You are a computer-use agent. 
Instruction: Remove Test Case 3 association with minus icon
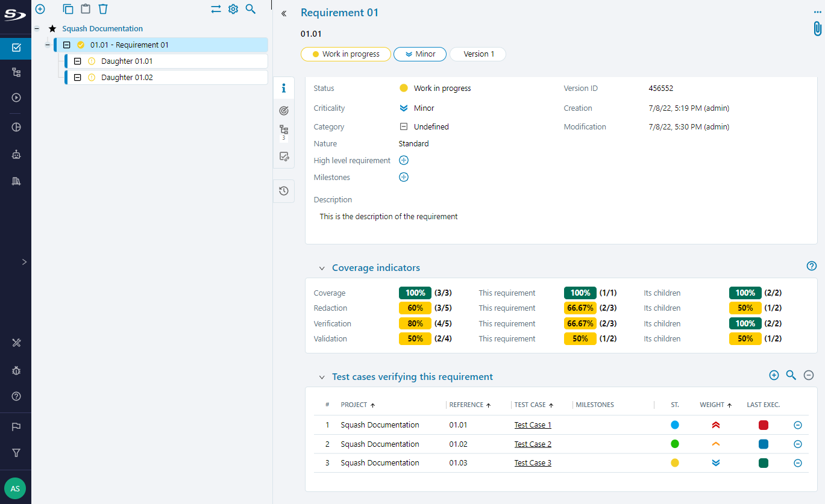tap(797, 463)
